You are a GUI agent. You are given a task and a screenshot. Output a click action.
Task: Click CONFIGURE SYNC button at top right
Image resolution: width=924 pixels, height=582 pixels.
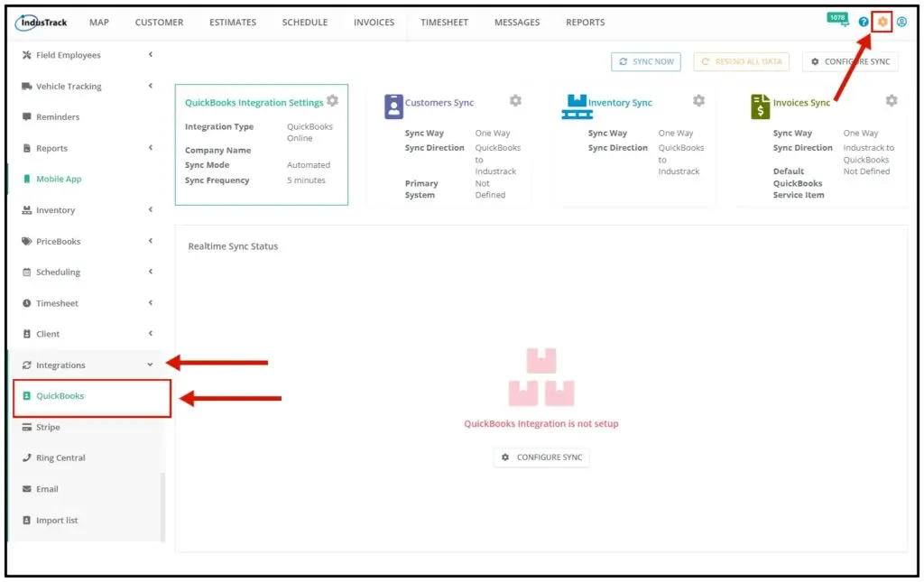850,62
